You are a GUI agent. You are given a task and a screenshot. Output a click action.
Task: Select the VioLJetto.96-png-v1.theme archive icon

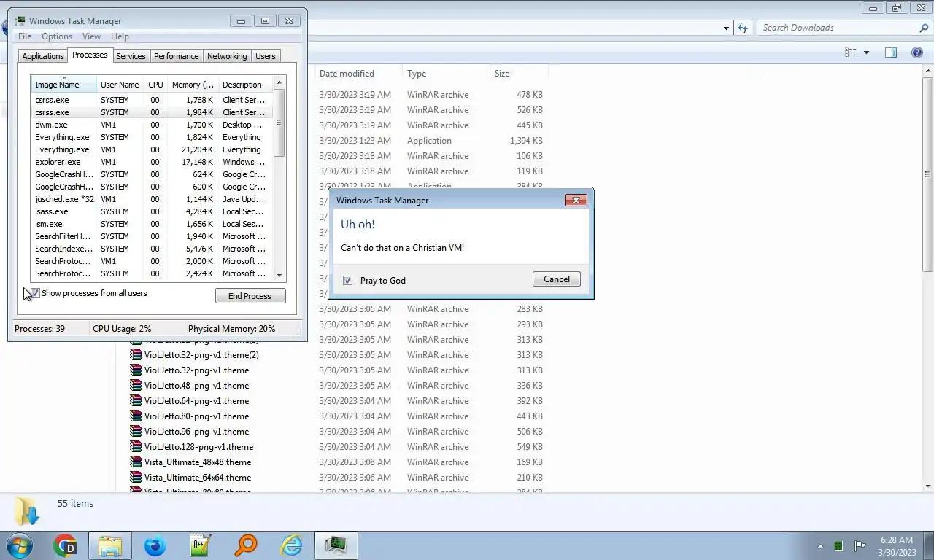tap(136, 432)
